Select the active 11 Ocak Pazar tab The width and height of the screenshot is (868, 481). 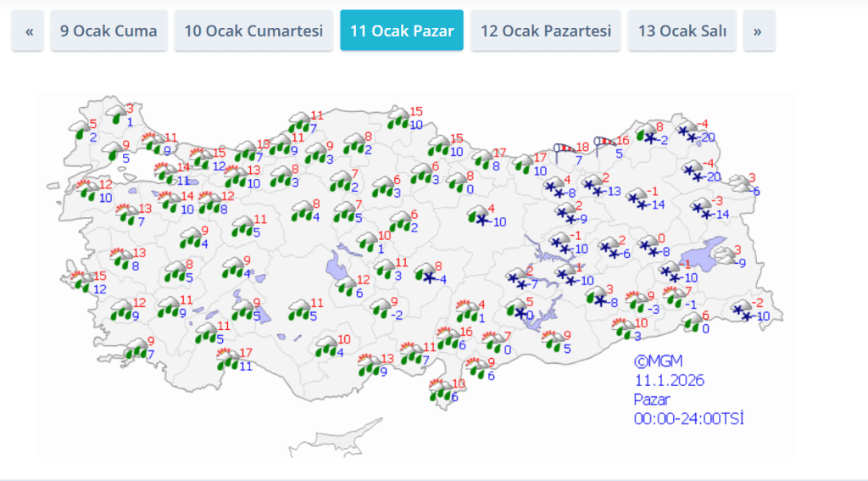pos(402,31)
